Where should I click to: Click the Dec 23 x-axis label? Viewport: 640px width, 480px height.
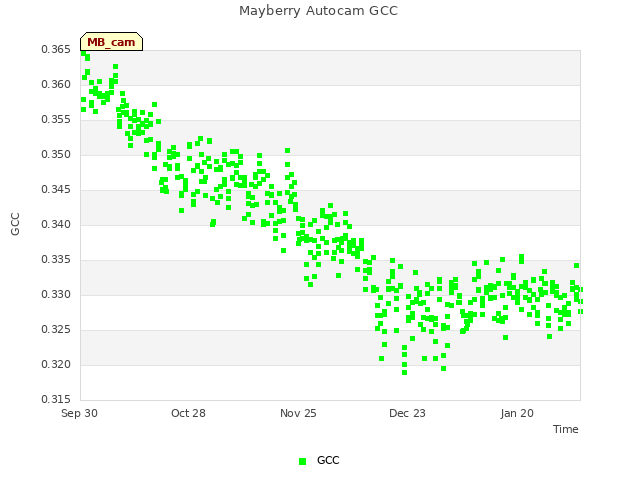407,413
